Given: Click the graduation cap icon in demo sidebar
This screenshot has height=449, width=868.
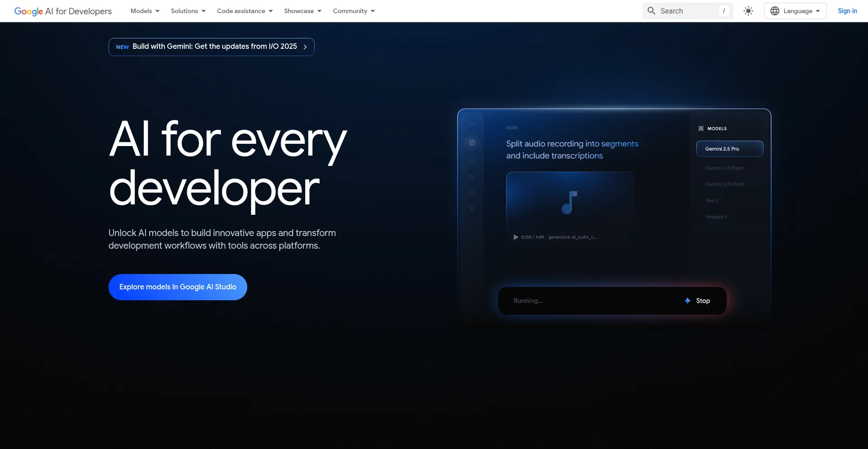Looking at the screenshot, I should click(x=472, y=177).
